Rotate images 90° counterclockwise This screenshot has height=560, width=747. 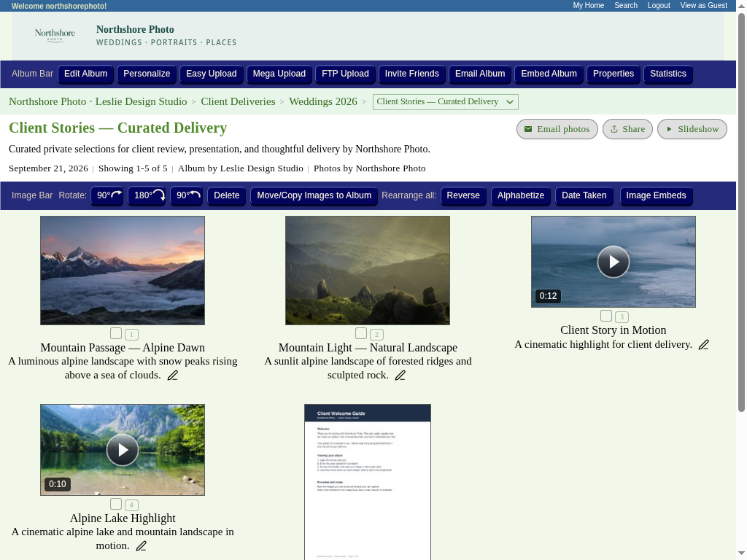coord(187,195)
